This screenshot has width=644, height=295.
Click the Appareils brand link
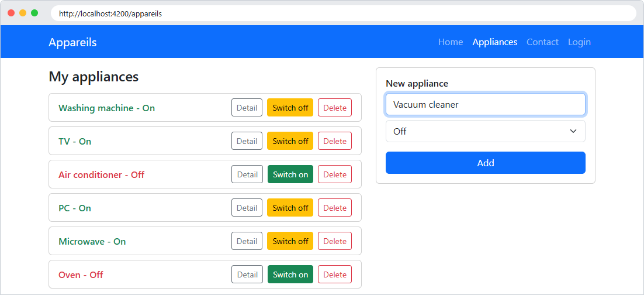click(x=72, y=42)
